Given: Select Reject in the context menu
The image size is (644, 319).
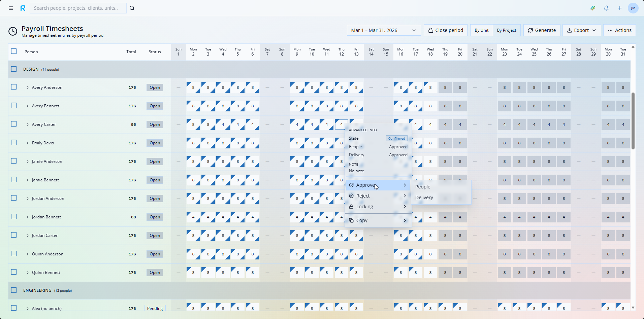Looking at the screenshot, I should (x=363, y=196).
